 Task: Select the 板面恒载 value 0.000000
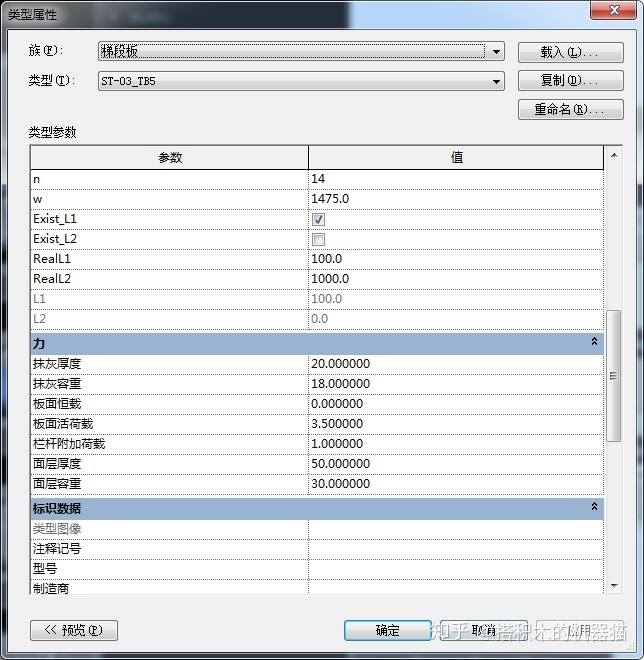pyautogui.click(x=456, y=404)
